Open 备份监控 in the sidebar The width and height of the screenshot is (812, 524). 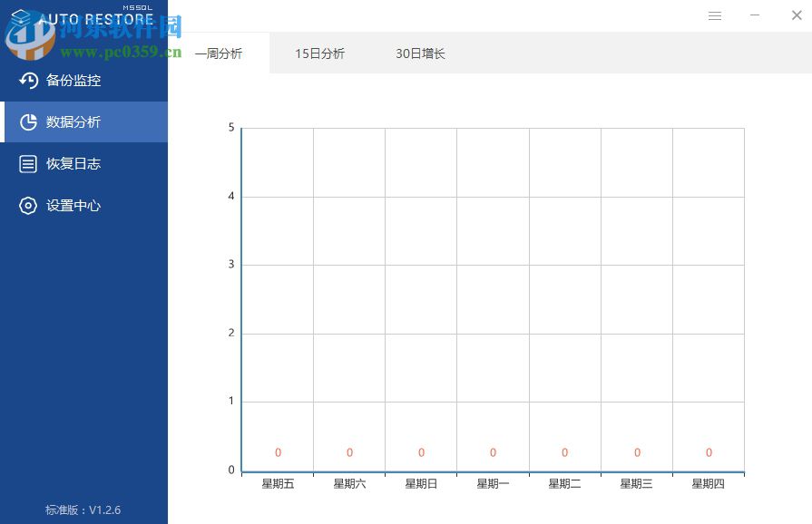(x=83, y=80)
